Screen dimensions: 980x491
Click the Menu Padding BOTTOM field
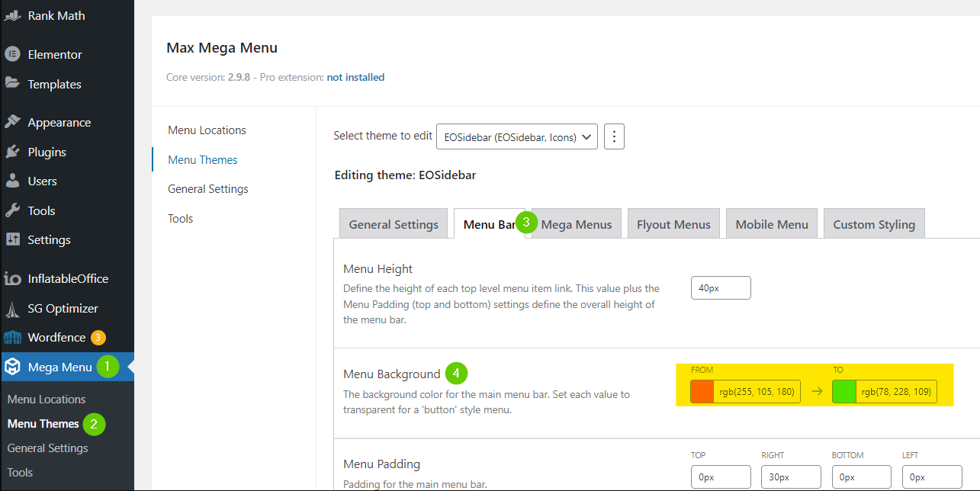862,477
